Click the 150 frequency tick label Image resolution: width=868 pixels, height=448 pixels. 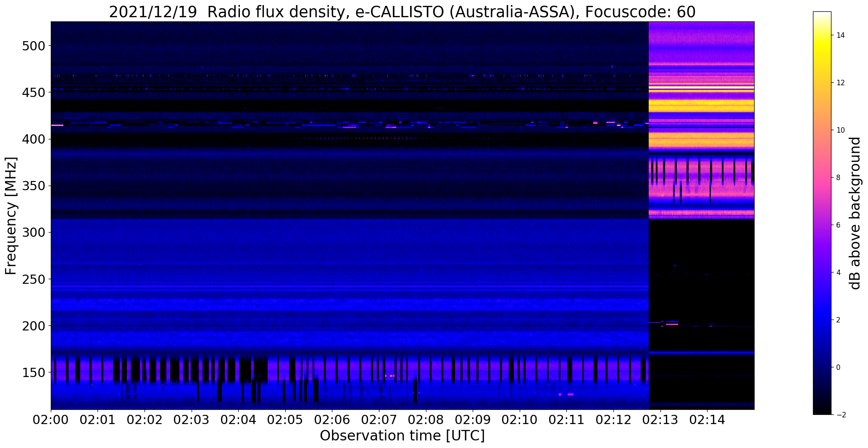point(34,372)
